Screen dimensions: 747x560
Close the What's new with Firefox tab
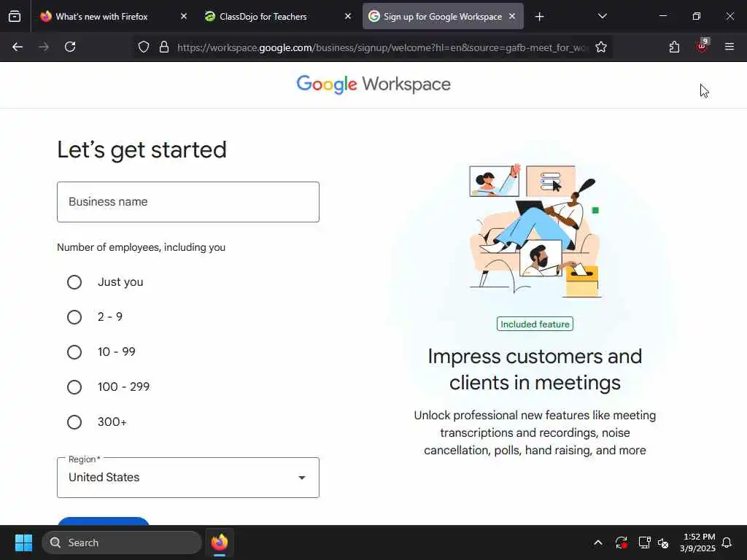click(x=184, y=17)
